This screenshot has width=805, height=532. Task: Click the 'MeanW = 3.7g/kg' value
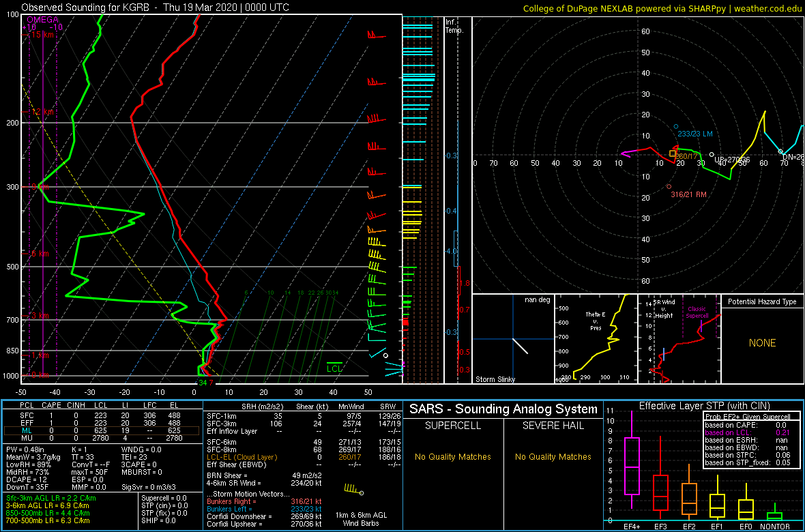(x=34, y=457)
